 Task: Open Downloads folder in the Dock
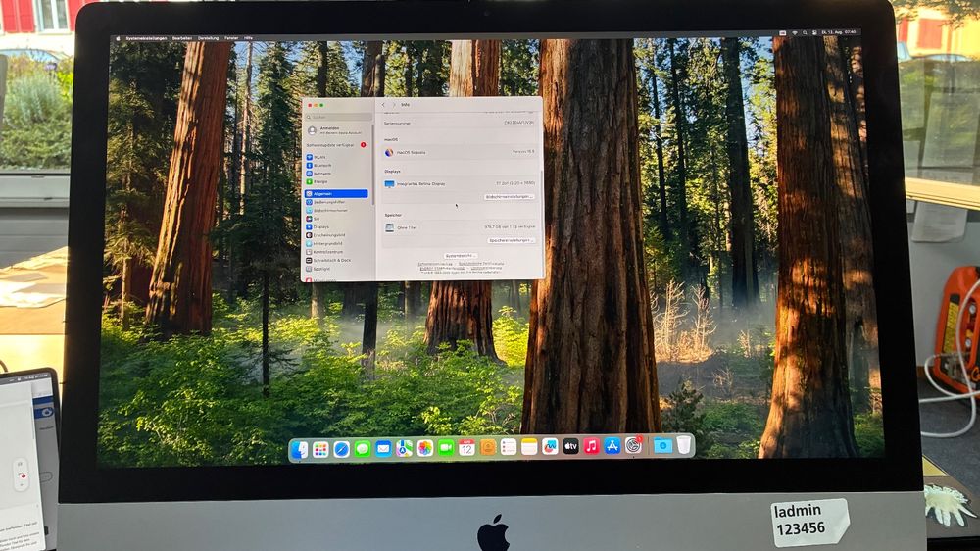tap(662, 445)
